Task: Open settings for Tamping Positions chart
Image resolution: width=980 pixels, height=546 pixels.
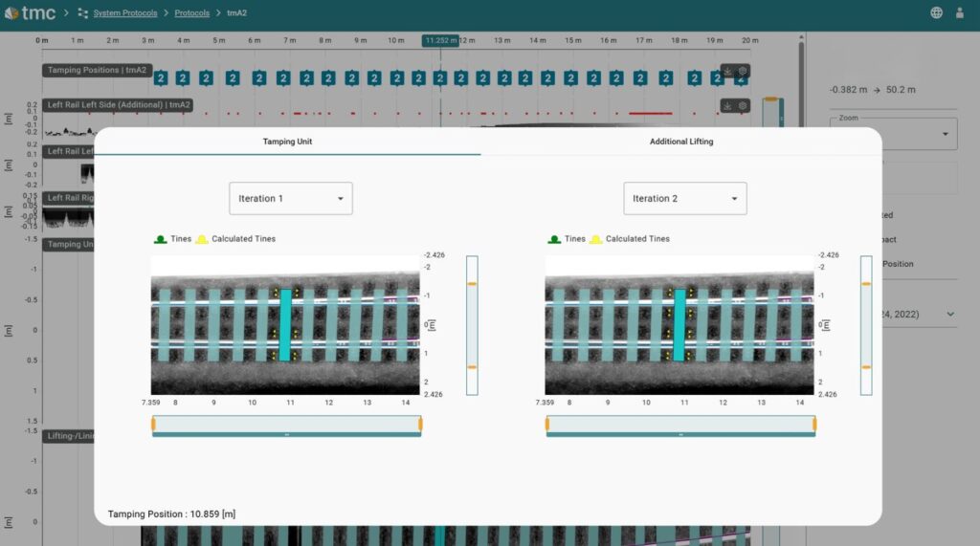Action: tap(743, 71)
